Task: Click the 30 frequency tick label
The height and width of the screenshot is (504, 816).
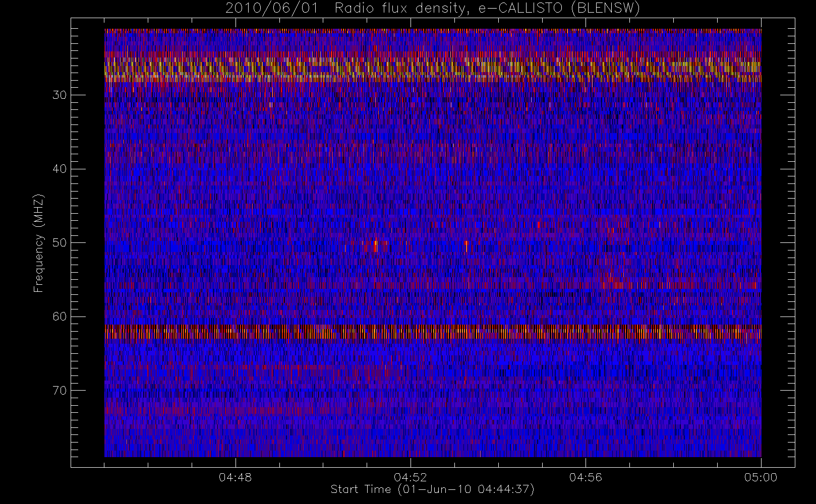Action: pyautogui.click(x=60, y=95)
